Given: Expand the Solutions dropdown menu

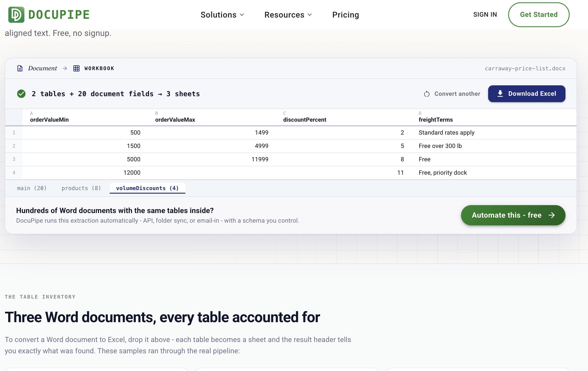Looking at the screenshot, I should pyautogui.click(x=222, y=15).
